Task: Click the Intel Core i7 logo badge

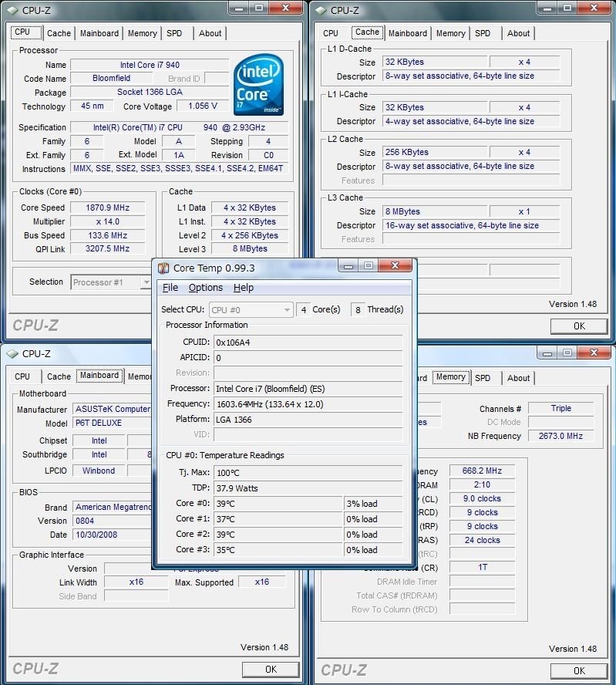Action: click(258, 85)
